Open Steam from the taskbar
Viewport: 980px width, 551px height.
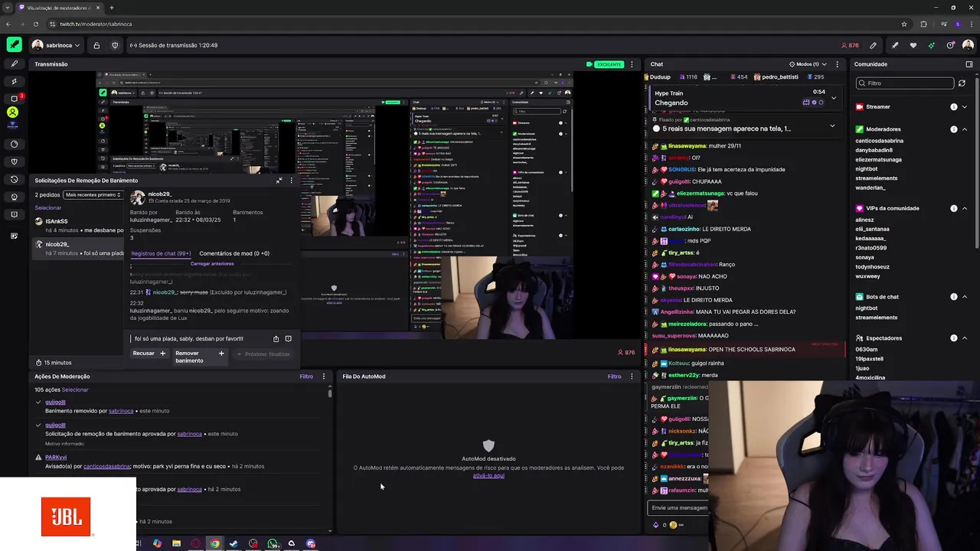pos(234,543)
